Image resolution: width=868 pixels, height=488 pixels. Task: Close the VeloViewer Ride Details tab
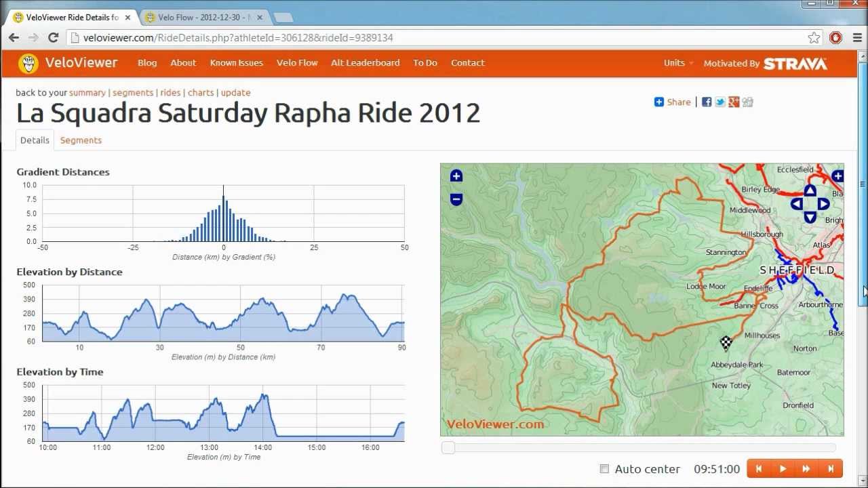pyautogui.click(x=127, y=18)
